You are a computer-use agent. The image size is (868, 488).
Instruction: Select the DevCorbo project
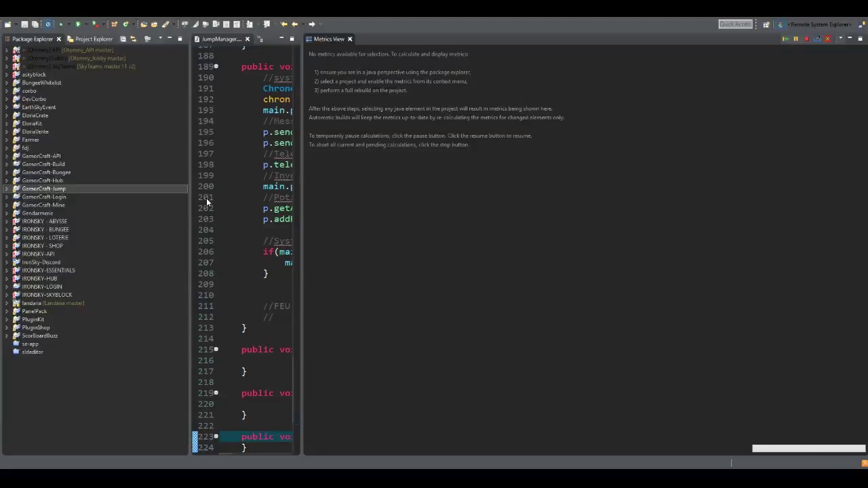[34, 99]
